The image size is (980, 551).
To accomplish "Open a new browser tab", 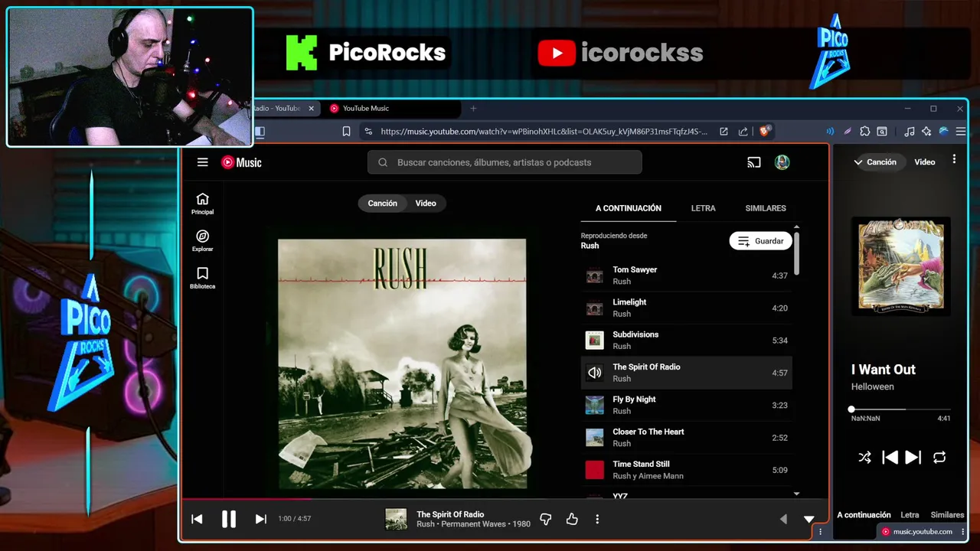I will (x=473, y=109).
